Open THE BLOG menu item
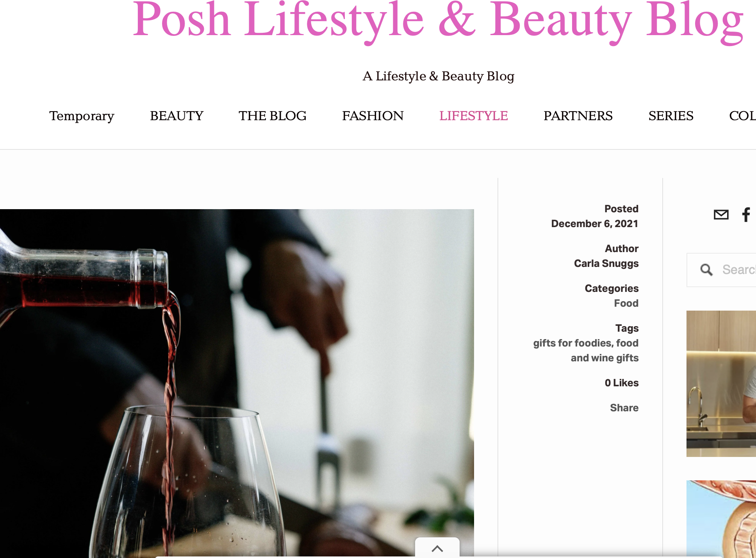This screenshot has width=756, height=558. [273, 116]
